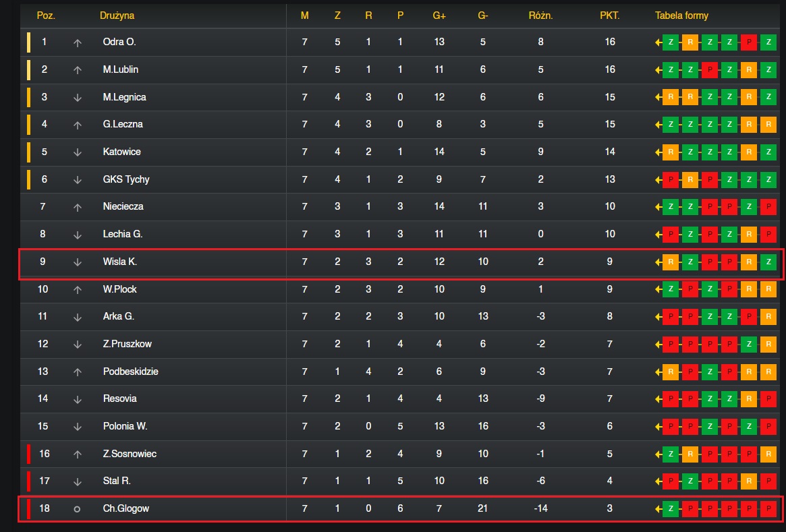Screen dimensions: 786x532
Task: Click the Tabela formy header
Action: (681, 16)
